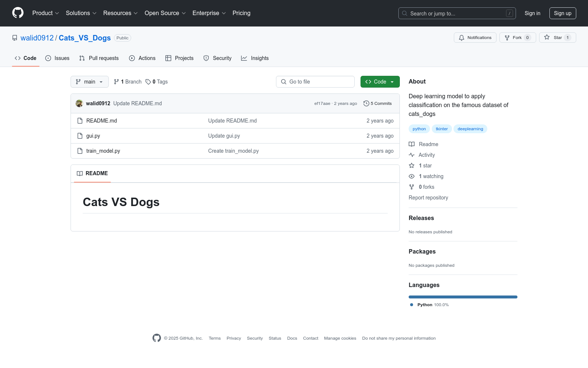588x368 pixels.
Task: Focus the 'Go to file' search field
Action: click(x=315, y=82)
